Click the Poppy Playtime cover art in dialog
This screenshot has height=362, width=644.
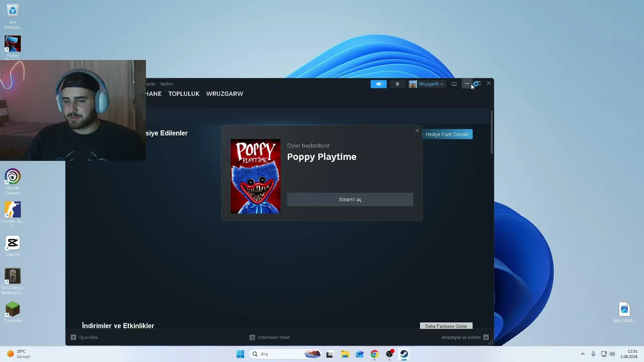pos(256,176)
